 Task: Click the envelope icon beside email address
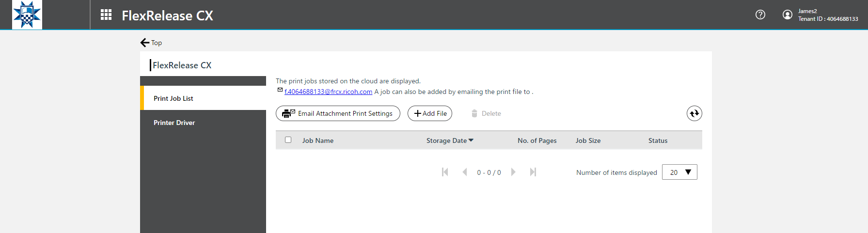tap(280, 90)
